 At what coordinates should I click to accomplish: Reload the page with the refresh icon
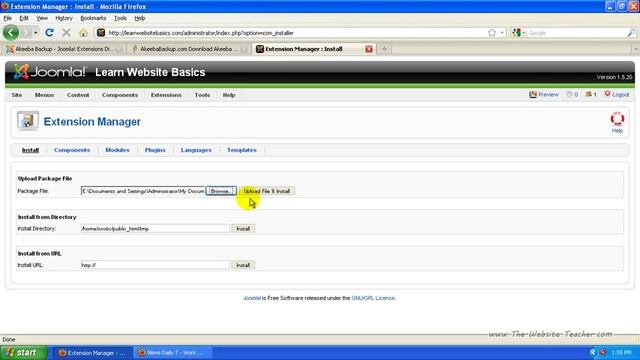[49, 33]
